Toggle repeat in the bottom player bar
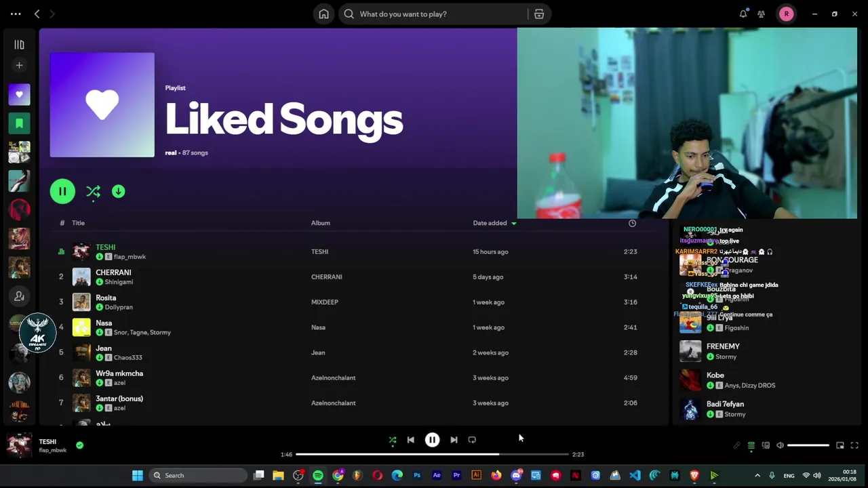The width and height of the screenshot is (868, 488). (472, 440)
